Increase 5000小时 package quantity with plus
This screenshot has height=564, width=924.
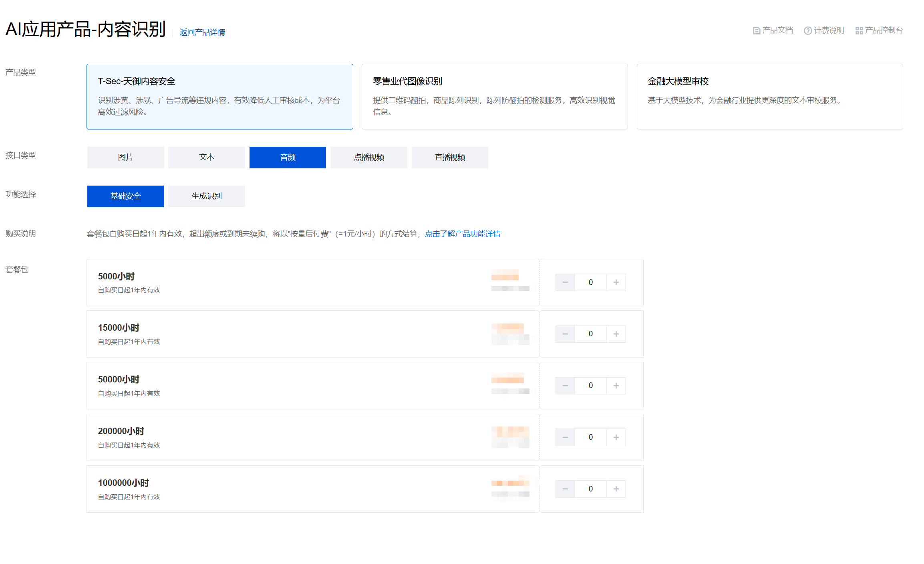coord(616,283)
